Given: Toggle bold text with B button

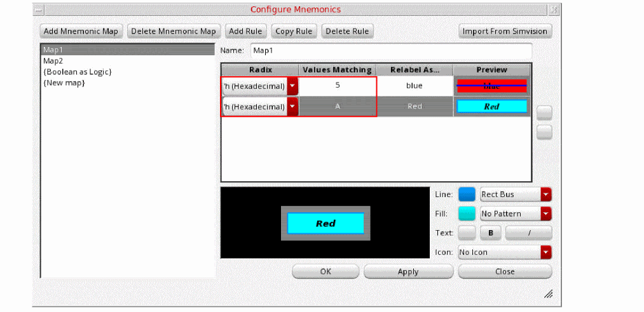Looking at the screenshot, I should [490, 233].
